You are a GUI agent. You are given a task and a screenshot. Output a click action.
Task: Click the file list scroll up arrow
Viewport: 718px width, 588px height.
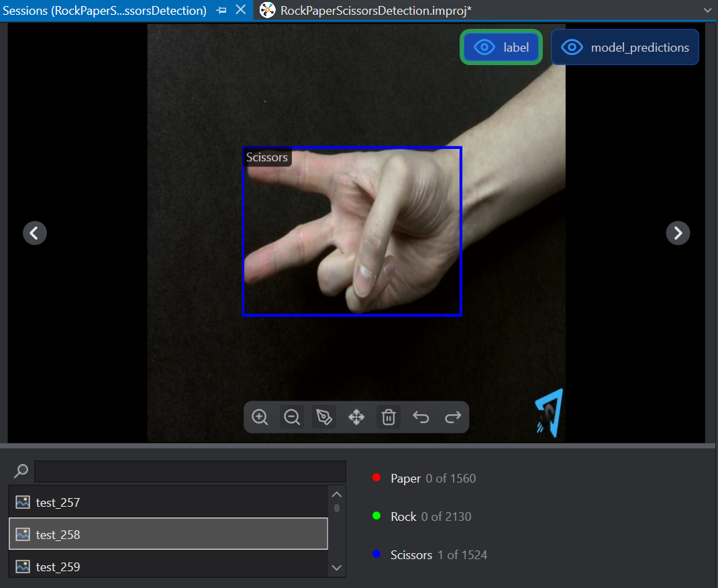[x=337, y=495]
